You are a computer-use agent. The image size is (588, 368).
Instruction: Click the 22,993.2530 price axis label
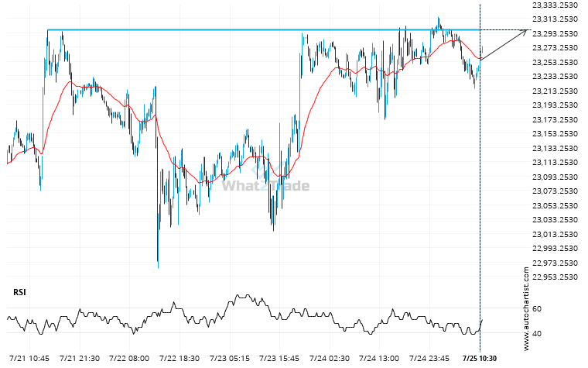pyautogui.click(x=555, y=249)
